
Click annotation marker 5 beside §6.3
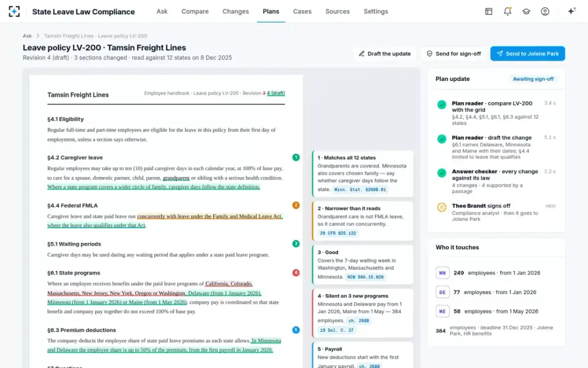pyautogui.click(x=296, y=330)
